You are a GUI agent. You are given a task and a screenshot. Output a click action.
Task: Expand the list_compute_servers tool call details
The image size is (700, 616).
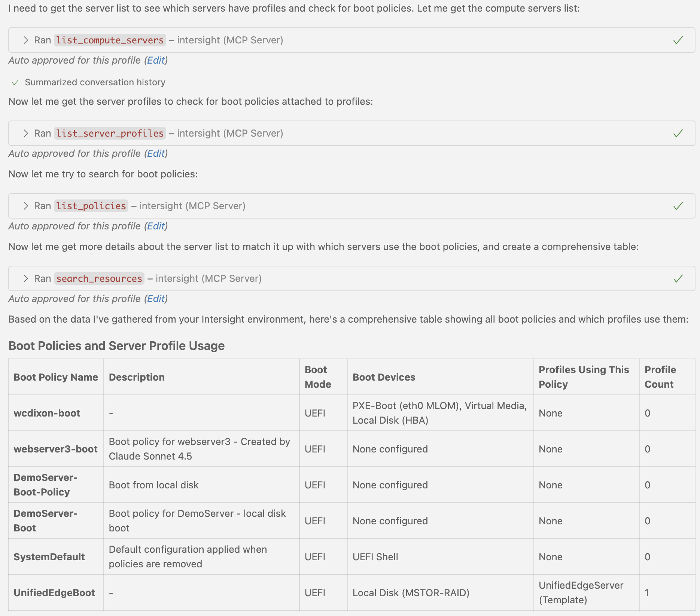(26, 40)
